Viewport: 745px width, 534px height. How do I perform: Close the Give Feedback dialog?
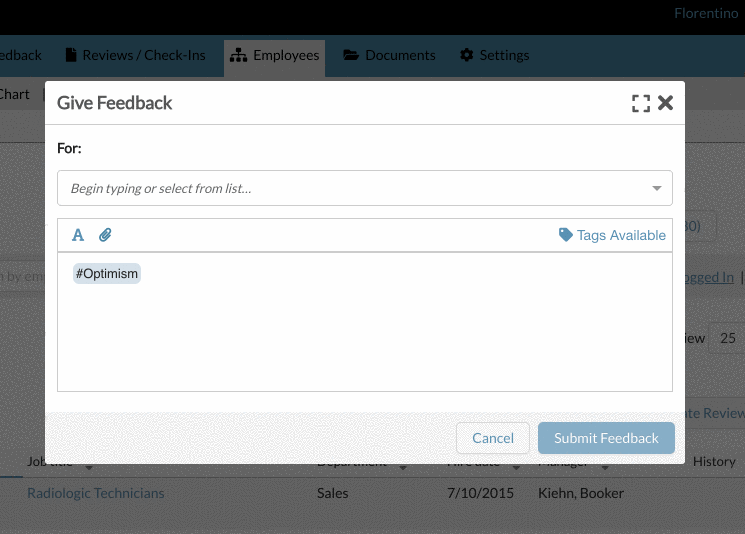665,103
